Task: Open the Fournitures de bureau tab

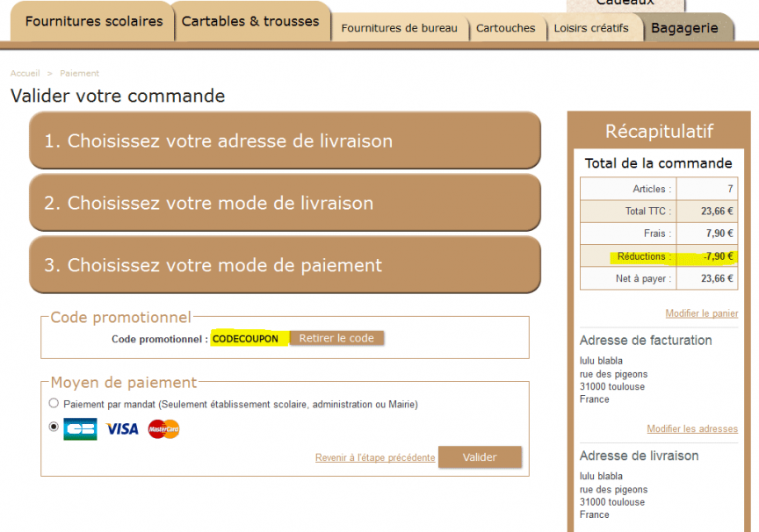Action: point(400,28)
